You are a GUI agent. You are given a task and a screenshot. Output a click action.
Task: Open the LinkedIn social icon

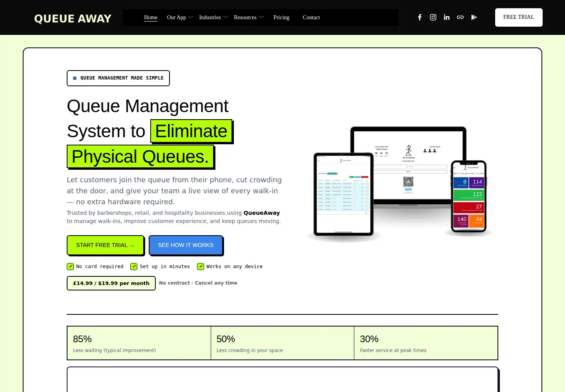[x=447, y=17]
